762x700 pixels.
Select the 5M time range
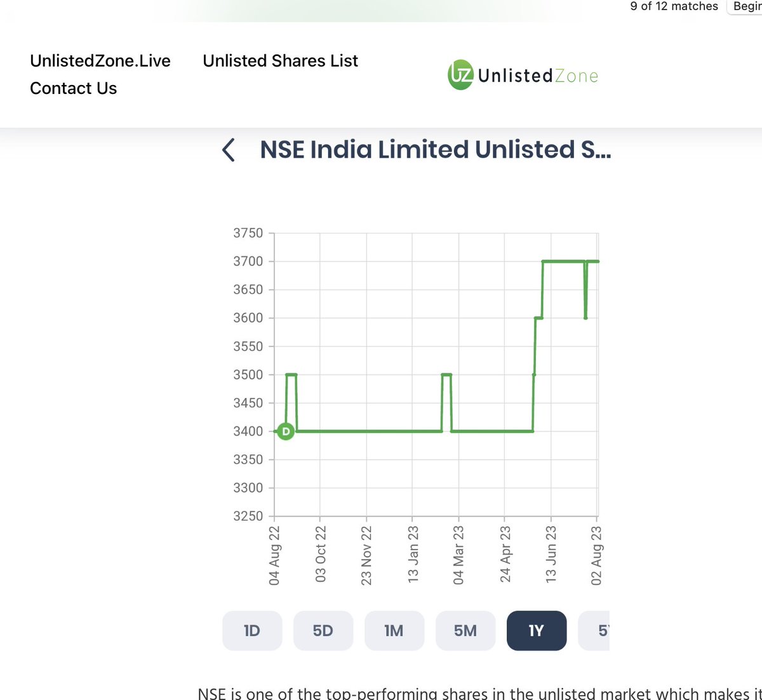(465, 631)
